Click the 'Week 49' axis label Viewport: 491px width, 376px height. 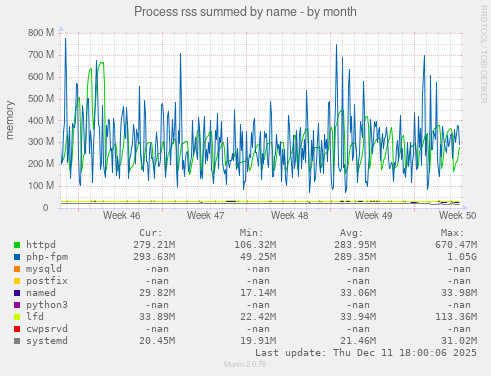click(373, 216)
